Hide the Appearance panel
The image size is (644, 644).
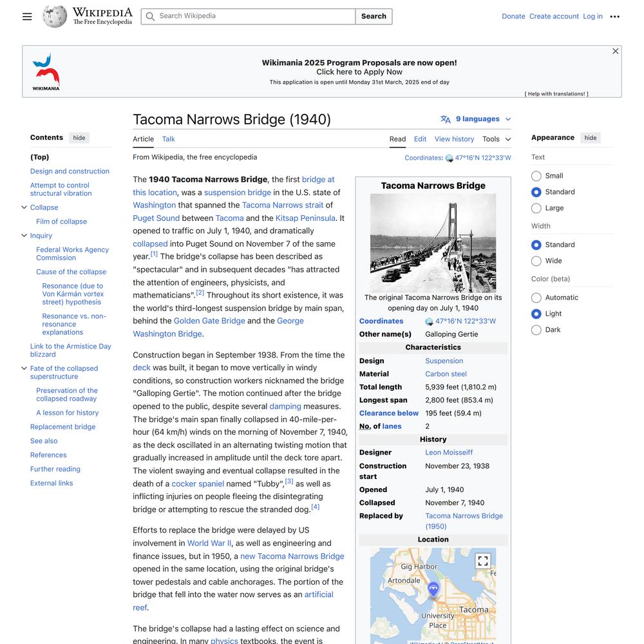590,138
